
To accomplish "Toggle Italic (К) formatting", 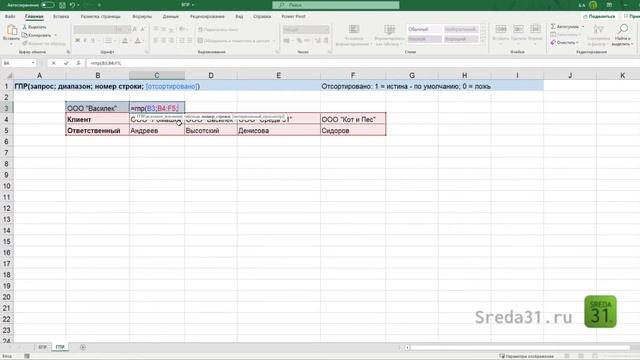I will click(85, 40).
